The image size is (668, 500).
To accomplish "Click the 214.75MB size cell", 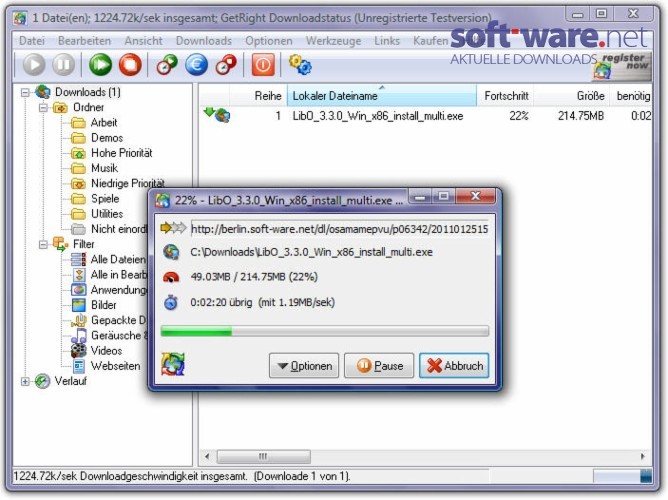I will (x=581, y=116).
